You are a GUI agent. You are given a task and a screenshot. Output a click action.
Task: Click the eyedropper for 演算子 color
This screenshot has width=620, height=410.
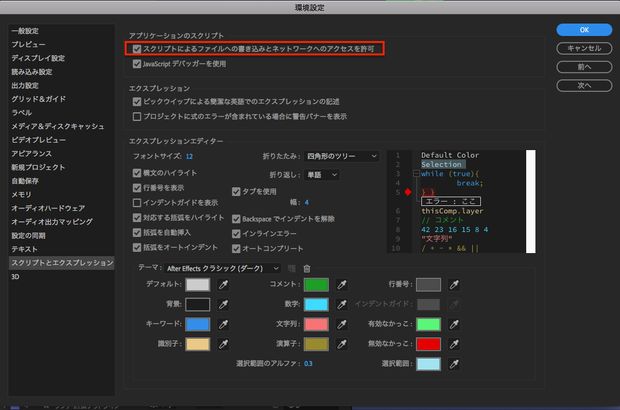pyautogui.click(x=342, y=344)
